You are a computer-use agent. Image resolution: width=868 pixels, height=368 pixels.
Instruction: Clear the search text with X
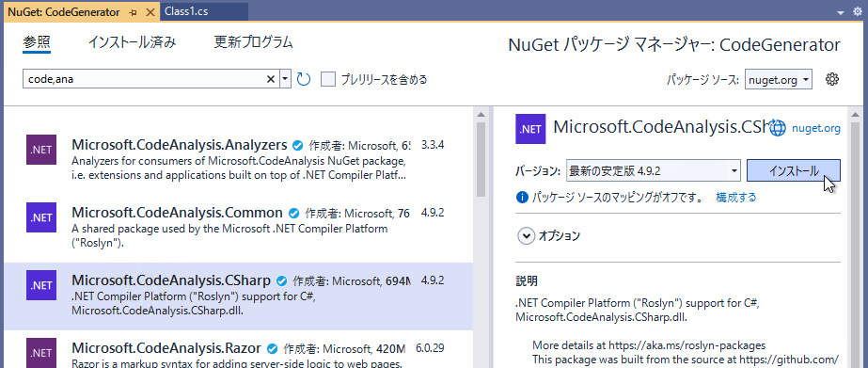pyautogui.click(x=271, y=79)
